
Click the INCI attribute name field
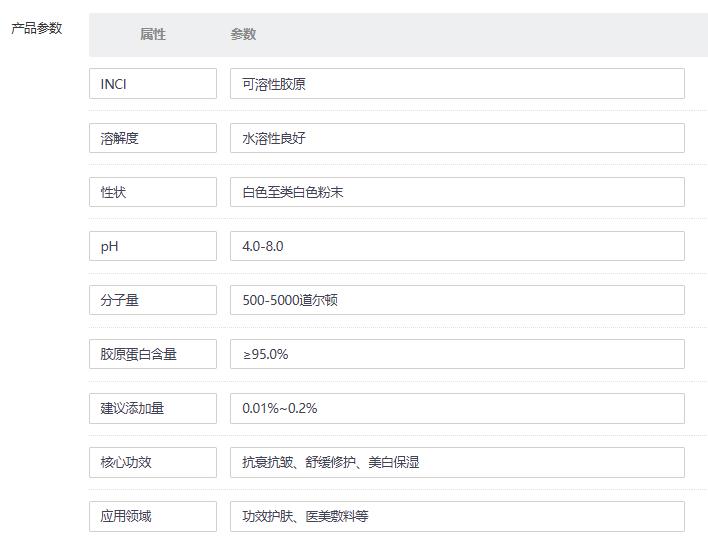[152, 84]
